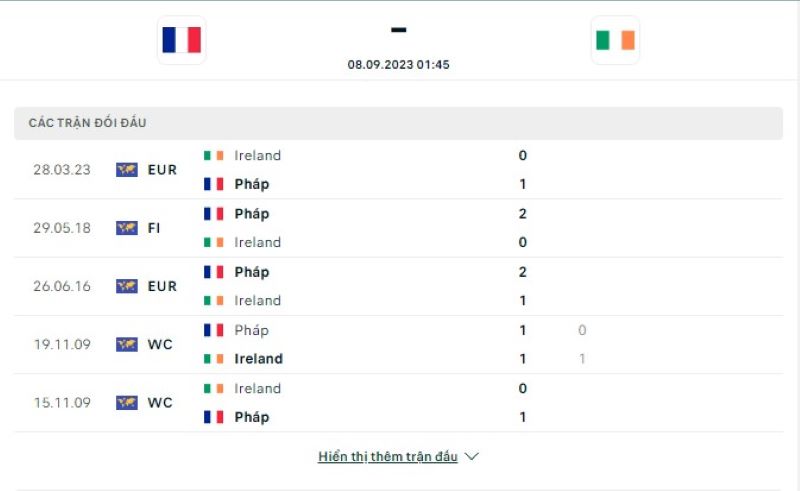Click Ireland's score in the 26.06.16 match
The image size is (800, 491).
(x=522, y=301)
